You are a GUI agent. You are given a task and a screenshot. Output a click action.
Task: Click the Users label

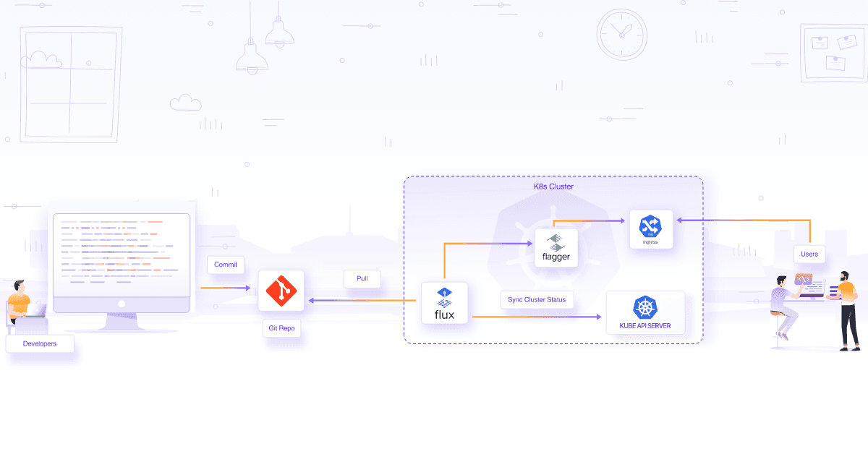(809, 254)
